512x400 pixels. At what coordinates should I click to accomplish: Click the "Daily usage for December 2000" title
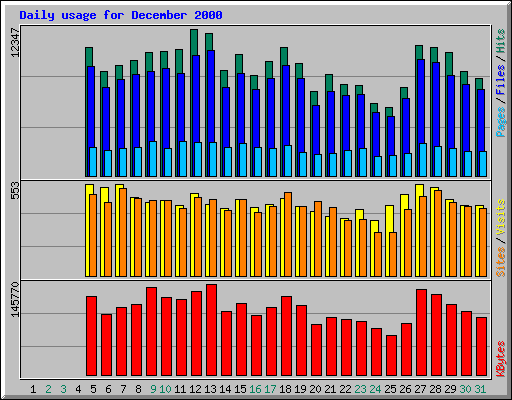pos(121,15)
